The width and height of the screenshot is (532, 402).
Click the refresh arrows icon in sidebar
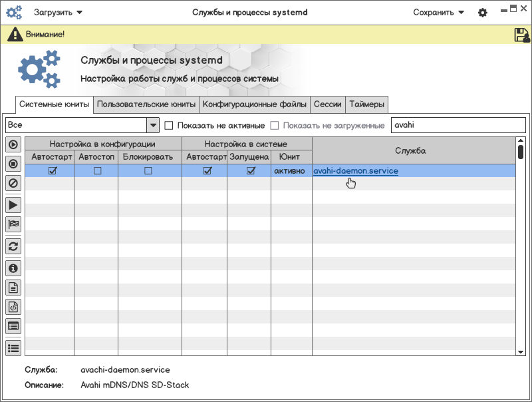click(13, 246)
